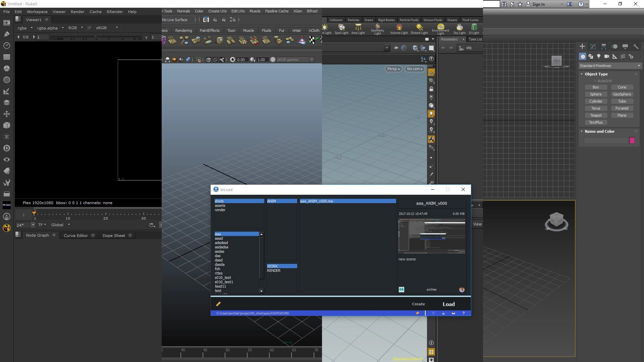Viewport: 644px width, 362px height.
Task: Toggle the AutoGrid checkbox in 3ds Max
Action: click(595, 81)
